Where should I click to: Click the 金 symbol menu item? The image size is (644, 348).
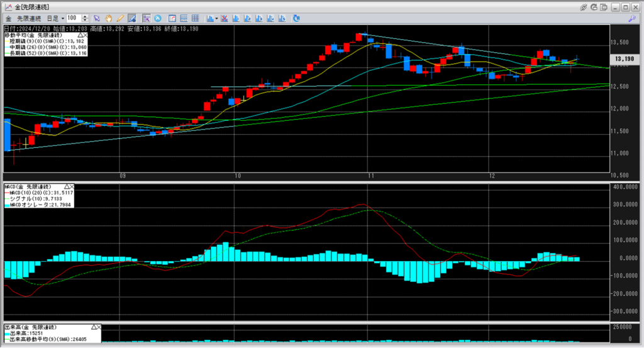click(8, 18)
